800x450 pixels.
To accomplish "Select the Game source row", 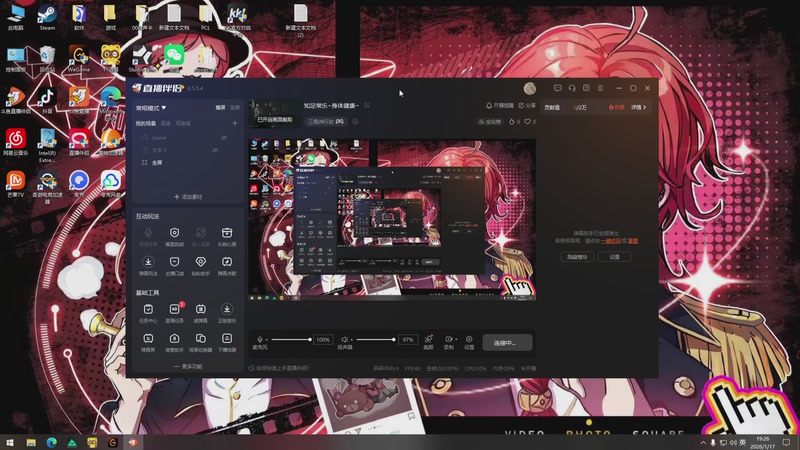I will pyautogui.click(x=188, y=138).
